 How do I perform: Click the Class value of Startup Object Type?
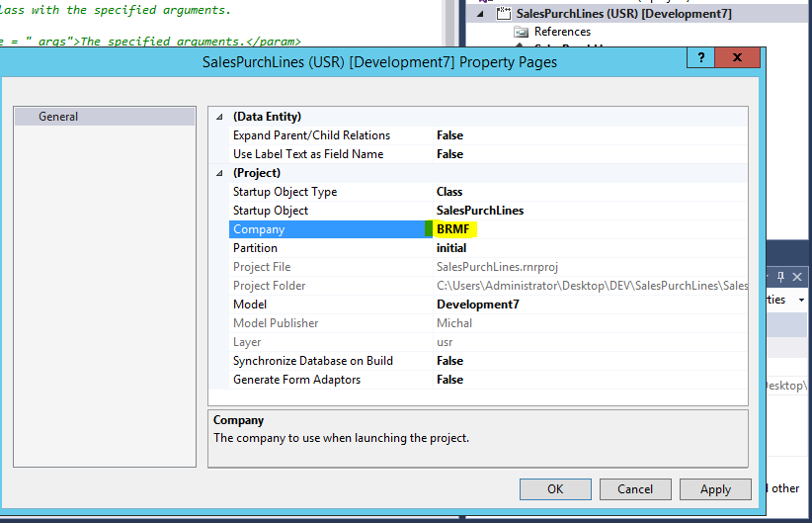point(449,192)
